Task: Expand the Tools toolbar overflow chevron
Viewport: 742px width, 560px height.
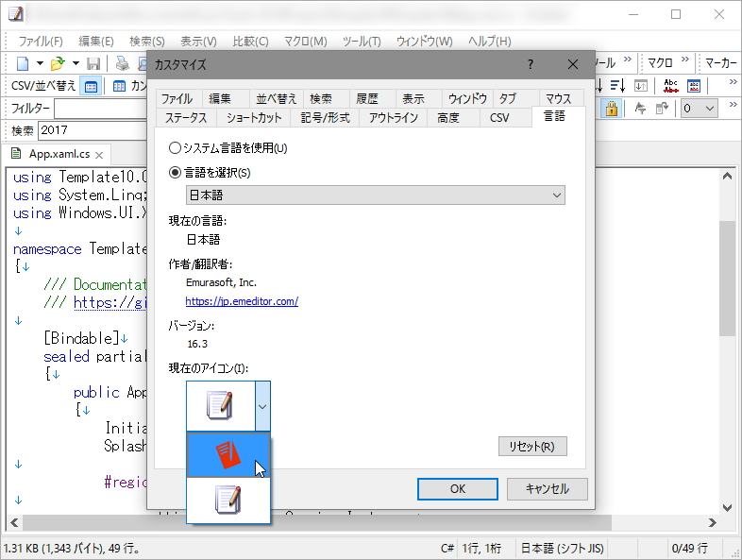Action: click(628, 59)
